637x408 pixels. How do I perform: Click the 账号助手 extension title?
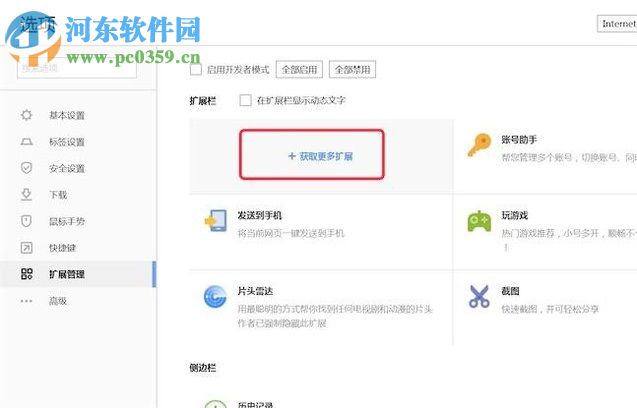[x=519, y=140]
